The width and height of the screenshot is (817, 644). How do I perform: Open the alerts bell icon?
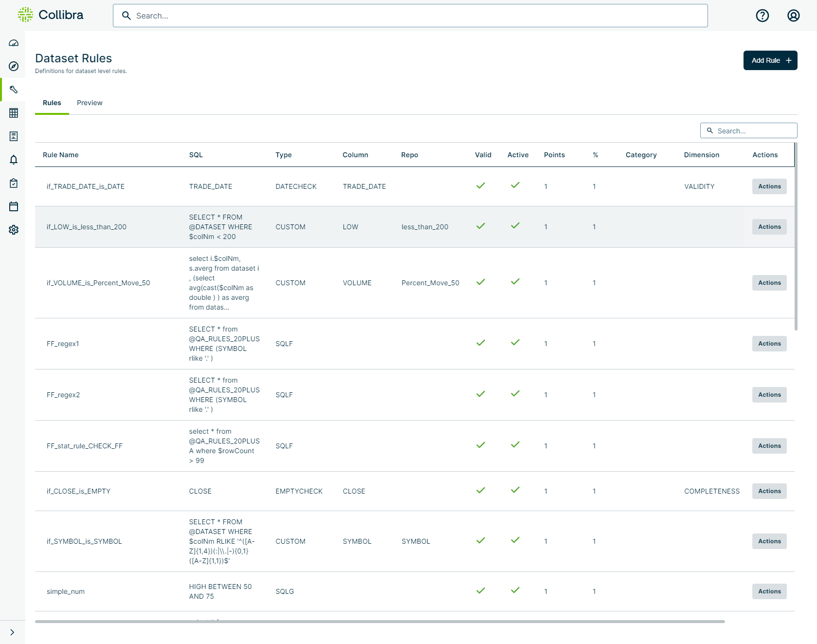(14, 160)
